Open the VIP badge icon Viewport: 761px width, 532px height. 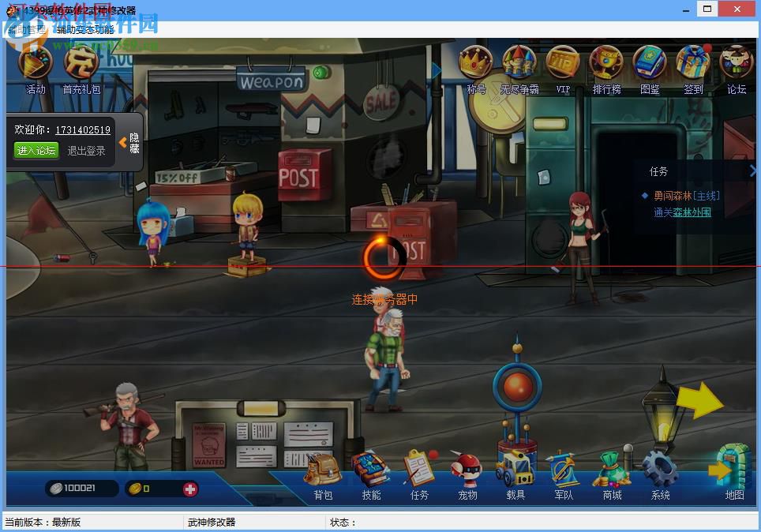pyautogui.click(x=563, y=69)
